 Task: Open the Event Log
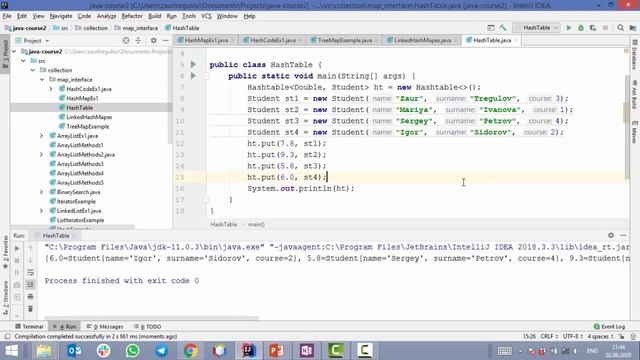pos(609,327)
